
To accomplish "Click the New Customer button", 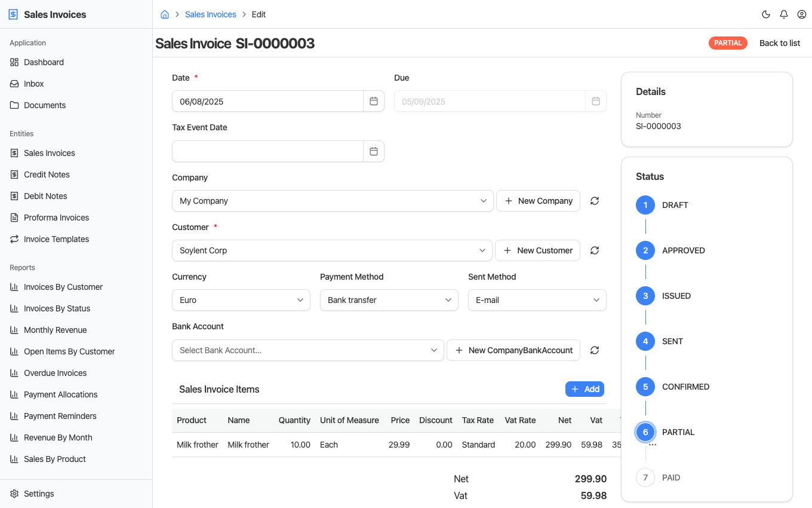I will 538,250.
